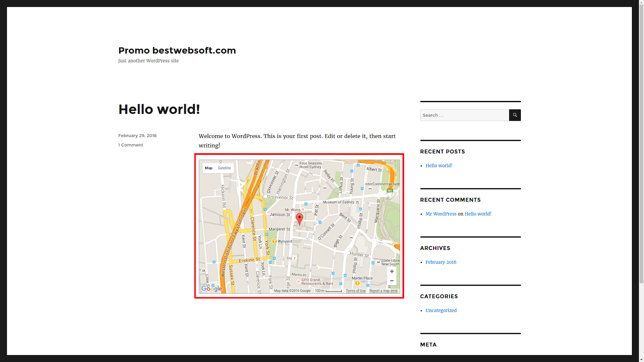Open the 1 Comment link
Screen dimensions: 644x362
130,145
